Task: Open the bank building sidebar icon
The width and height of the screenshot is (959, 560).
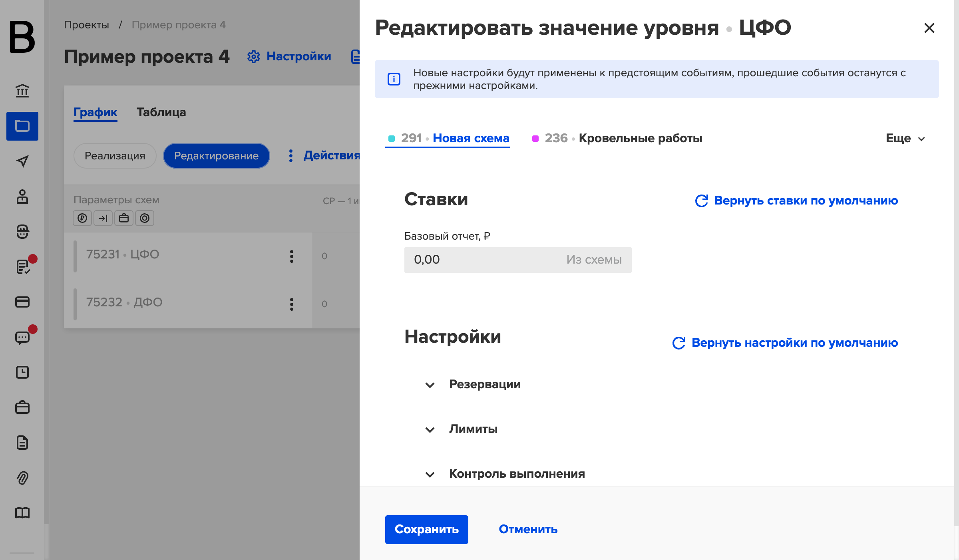Action: coord(22,91)
